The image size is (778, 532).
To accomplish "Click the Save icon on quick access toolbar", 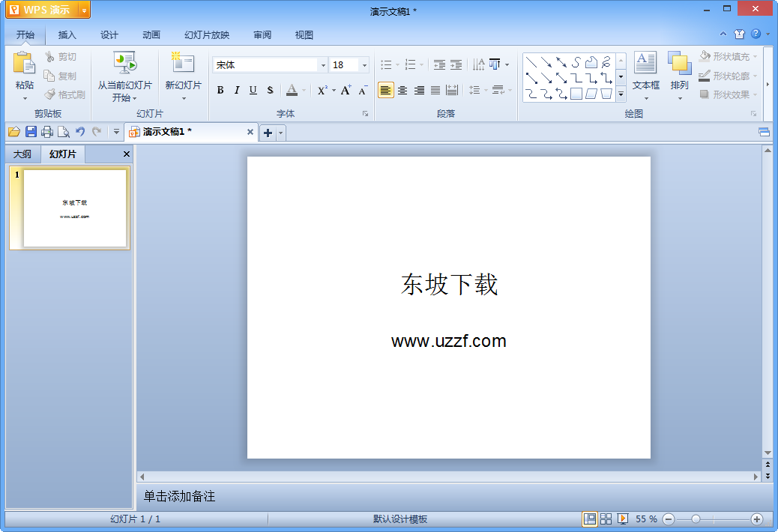I will pyautogui.click(x=31, y=132).
